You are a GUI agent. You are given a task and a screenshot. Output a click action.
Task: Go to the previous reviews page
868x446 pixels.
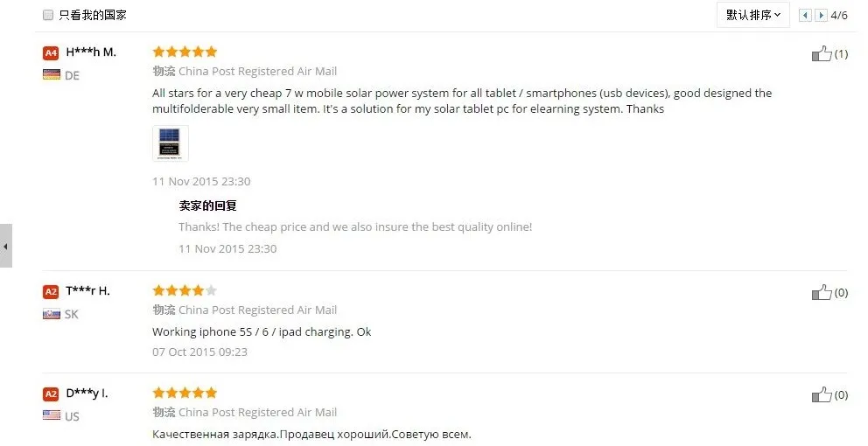pos(806,15)
